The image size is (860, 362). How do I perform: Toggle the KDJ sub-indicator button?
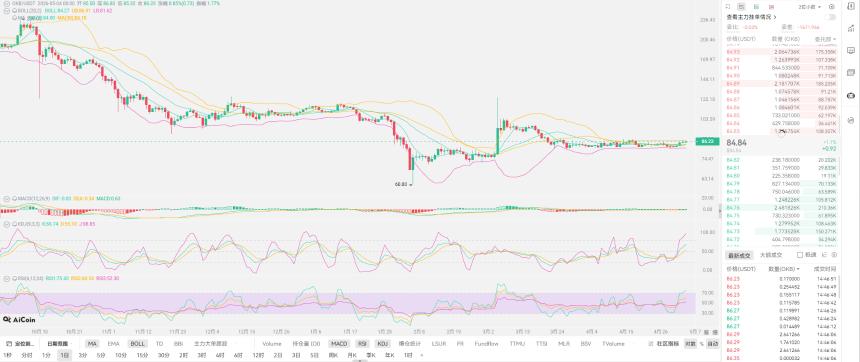pyautogui.click(x=383, y=344)
